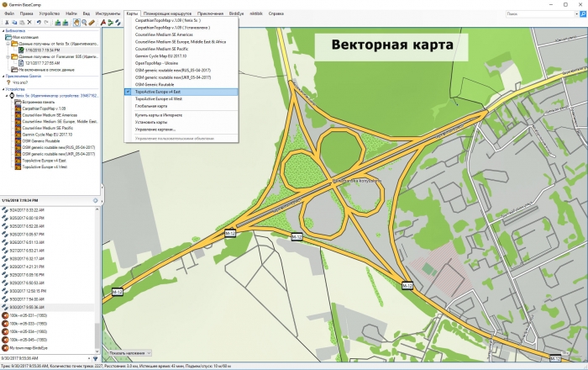Click the filter funnel icon below the list
This screenshot has height=370, width=588.
click(x=95, y=359)
